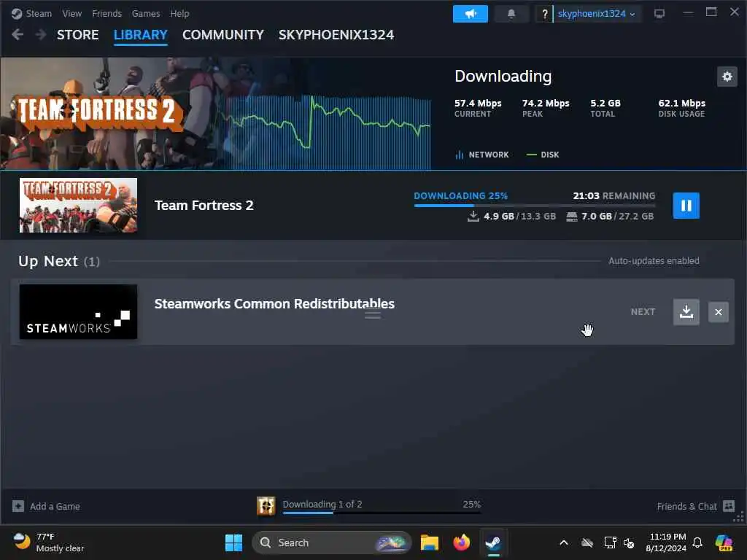Open the View menu

click(72, 13)
